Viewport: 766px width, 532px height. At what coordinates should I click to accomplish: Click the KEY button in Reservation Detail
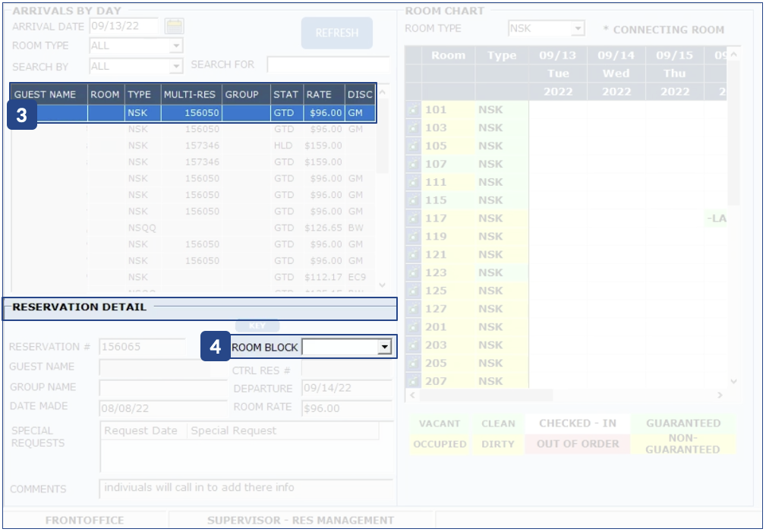257,326
